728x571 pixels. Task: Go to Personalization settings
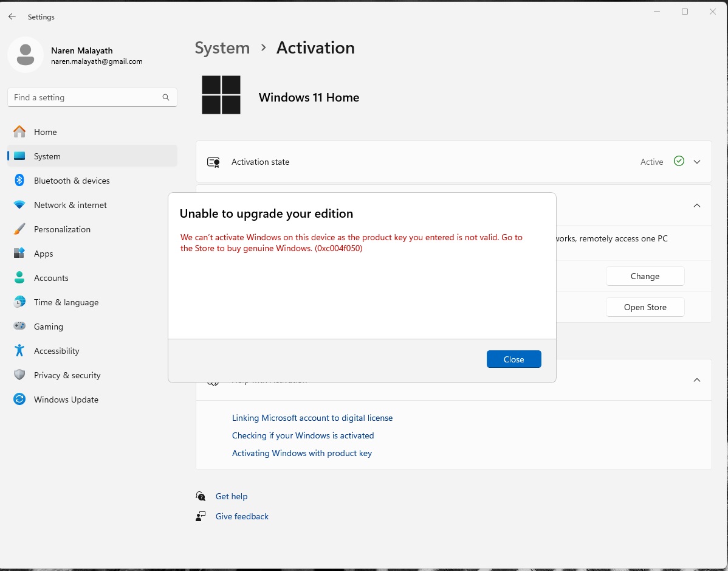[x=92, y=229]
